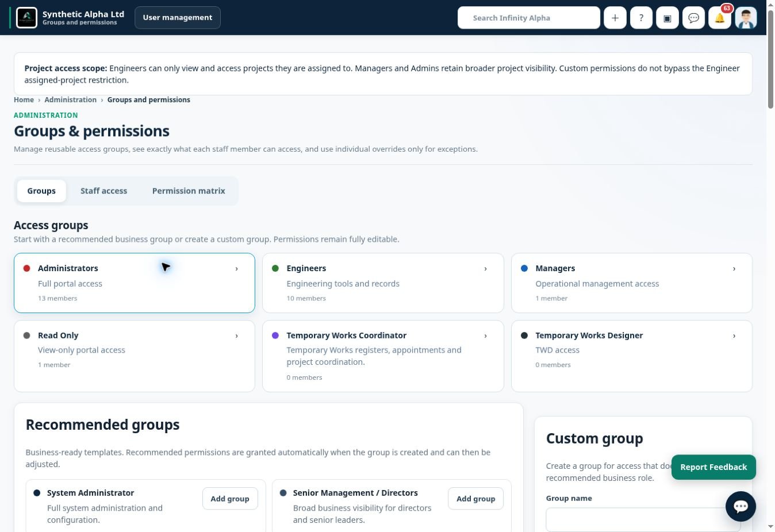Screen dimensions: 775x532
Task: Click the plus create icon
Action: 615,18
